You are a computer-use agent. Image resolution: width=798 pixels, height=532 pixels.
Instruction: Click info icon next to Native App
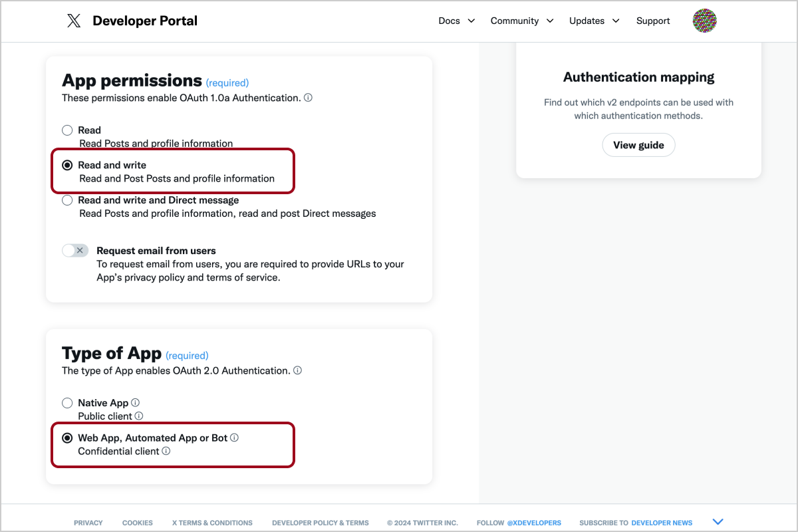pyautogui.click(x=136, y=402)
